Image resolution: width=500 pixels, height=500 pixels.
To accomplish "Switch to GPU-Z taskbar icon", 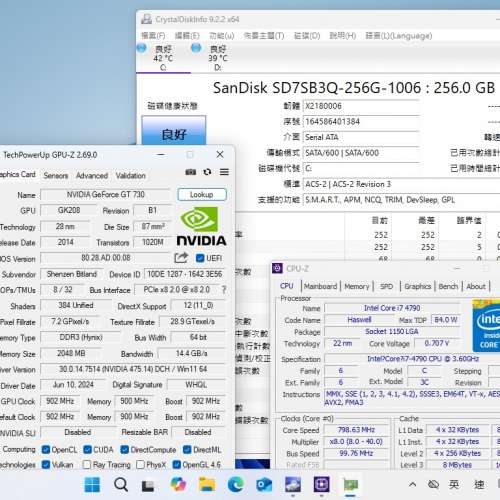I will [x=350, y=485].
